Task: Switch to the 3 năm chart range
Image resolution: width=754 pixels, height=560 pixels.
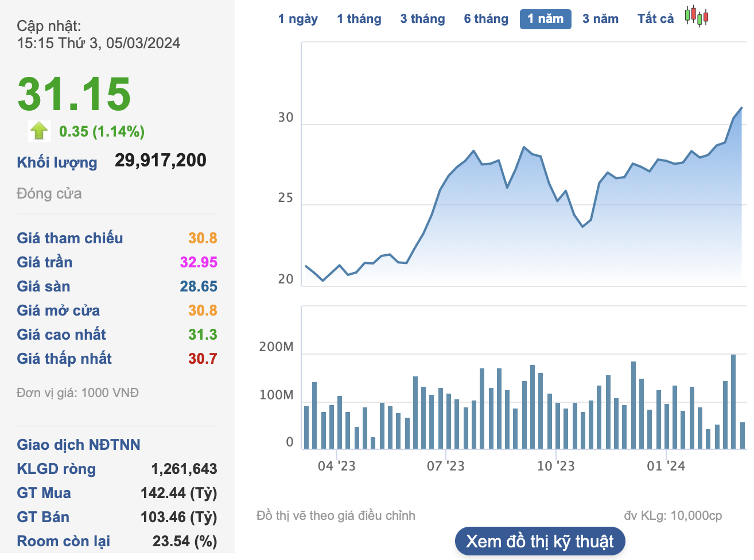Action: tap(601, 19)
